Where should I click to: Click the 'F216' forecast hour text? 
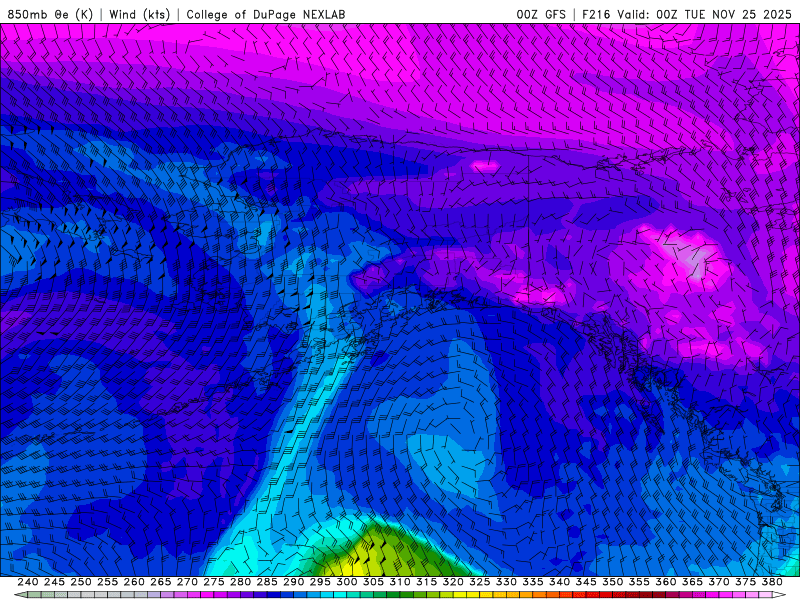coord(596,14)
